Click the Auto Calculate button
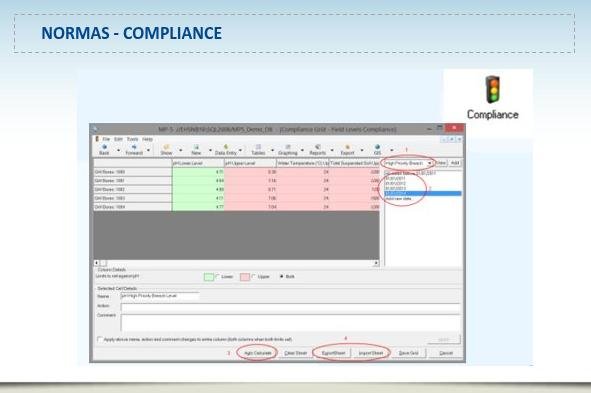This screenshot has height=393, width=591. [x=258, y=353]
